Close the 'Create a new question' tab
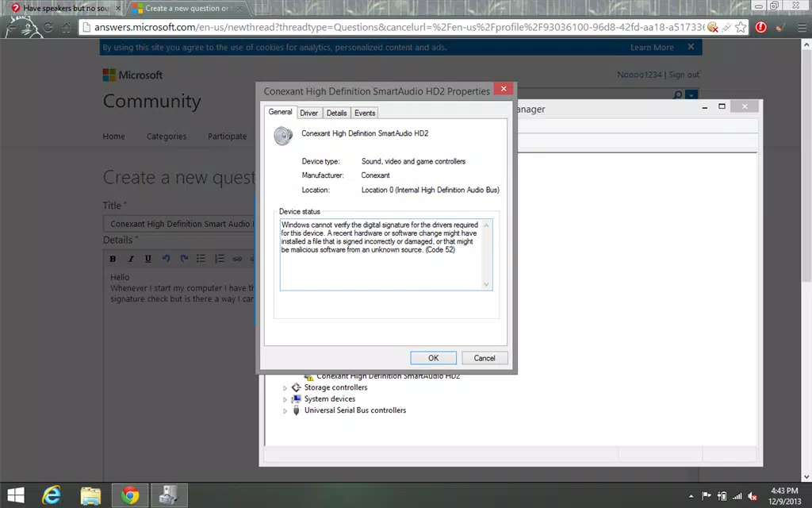Screen dimensions: 812x508 [239, 8]
